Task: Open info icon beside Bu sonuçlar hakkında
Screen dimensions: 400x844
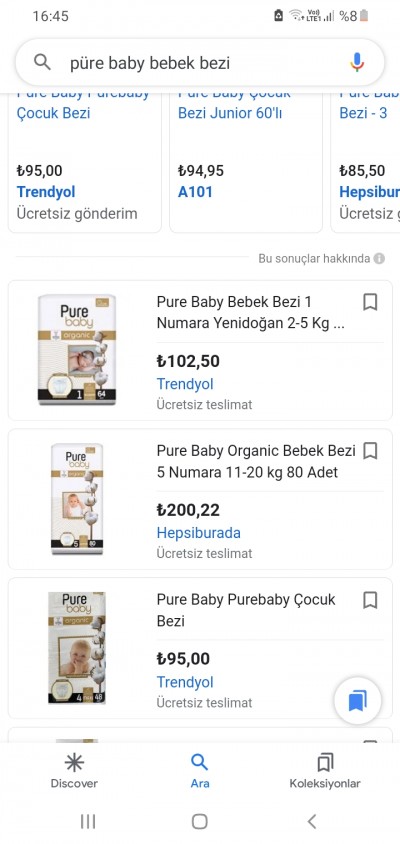Action: pos(379,259)
